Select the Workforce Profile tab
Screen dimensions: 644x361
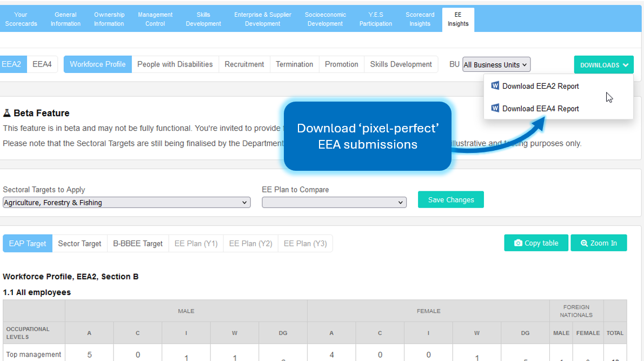(x=98, y=64)
